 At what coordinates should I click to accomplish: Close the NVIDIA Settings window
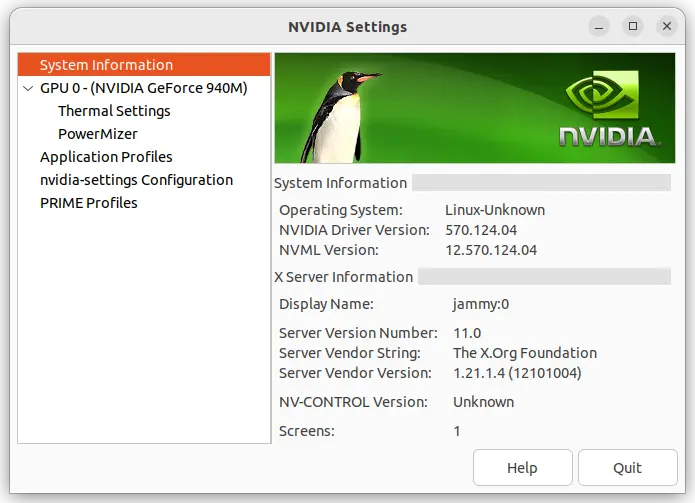(667, 27)
